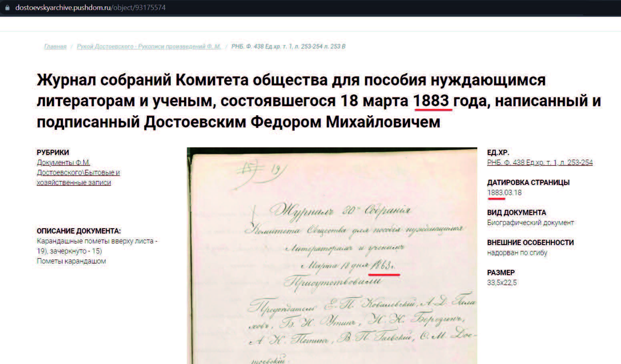Go to the Главная breadcrumb link
This screenshot has height=364, width=621.
point(55,46)
